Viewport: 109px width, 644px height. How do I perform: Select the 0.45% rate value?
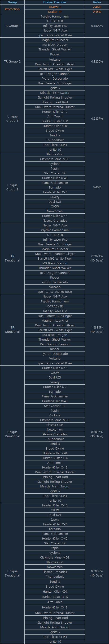click(97, 12)
